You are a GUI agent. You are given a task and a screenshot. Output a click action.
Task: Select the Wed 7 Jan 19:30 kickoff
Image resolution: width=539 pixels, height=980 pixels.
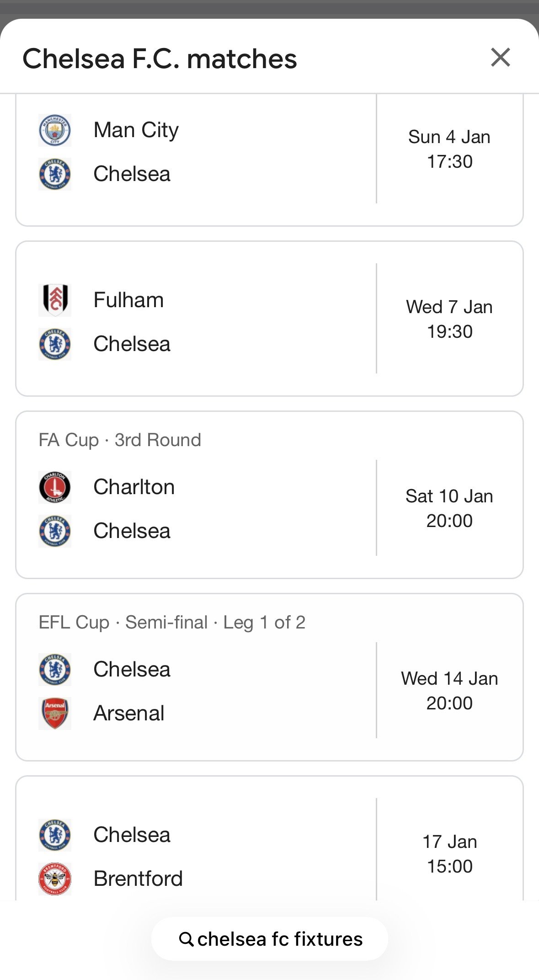click(x=449, y=319)
